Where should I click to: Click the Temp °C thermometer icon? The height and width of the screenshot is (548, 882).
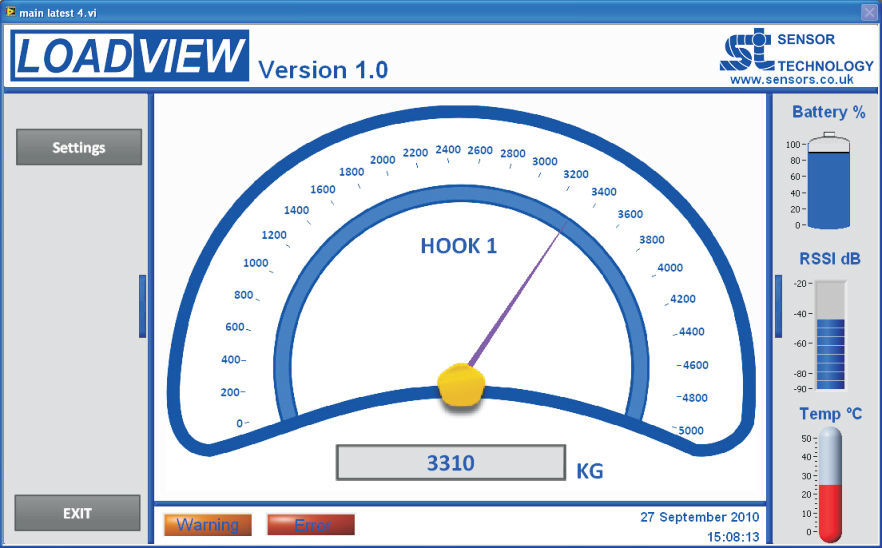click(830, 484)
